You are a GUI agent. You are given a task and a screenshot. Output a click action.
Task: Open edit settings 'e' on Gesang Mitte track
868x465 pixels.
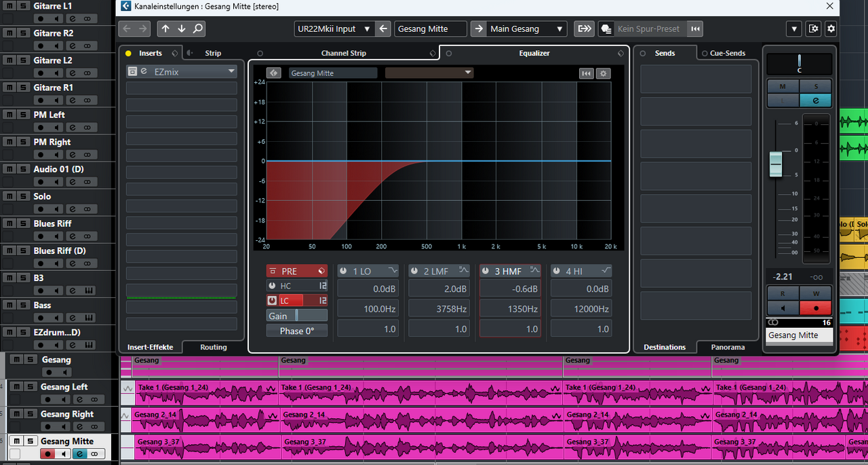80,453
